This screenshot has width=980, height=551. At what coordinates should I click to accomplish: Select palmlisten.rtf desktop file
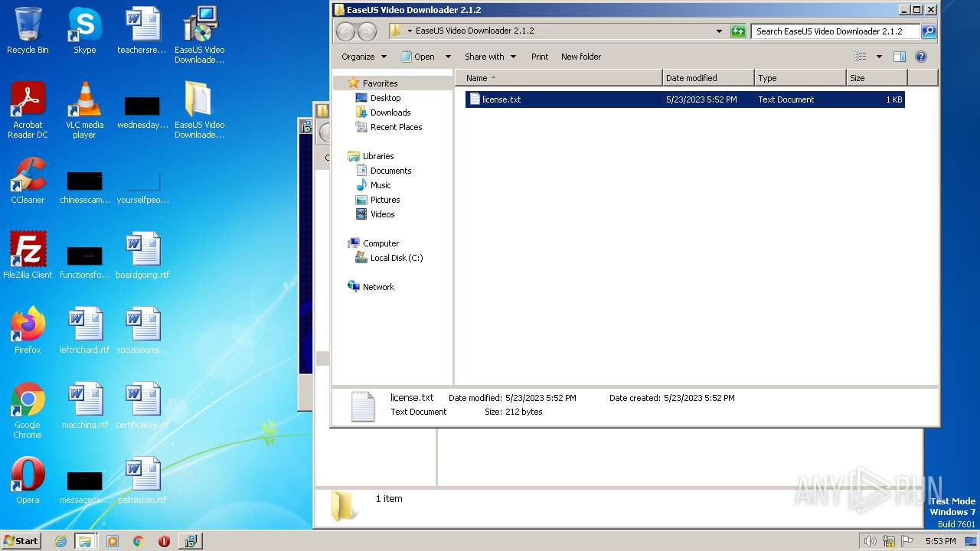coord(142,481)
